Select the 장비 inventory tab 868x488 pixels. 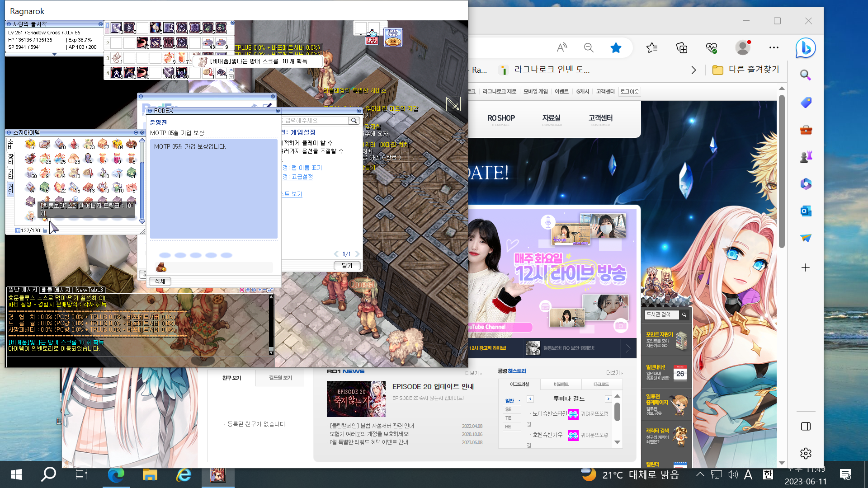coord(10,159)
